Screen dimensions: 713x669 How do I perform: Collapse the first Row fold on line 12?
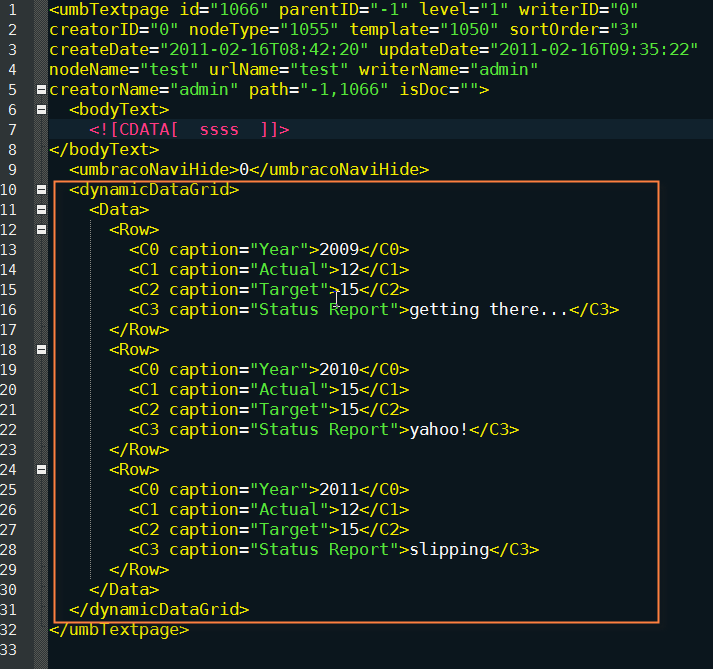[41, 230]
